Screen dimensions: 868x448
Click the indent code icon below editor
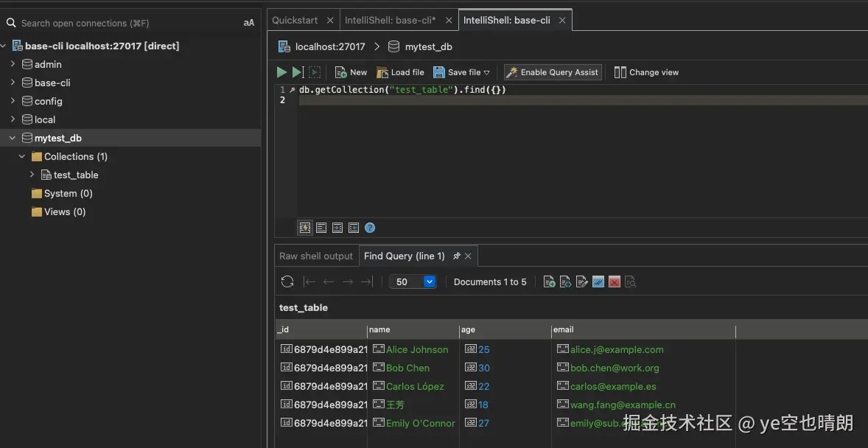(337, 228)
